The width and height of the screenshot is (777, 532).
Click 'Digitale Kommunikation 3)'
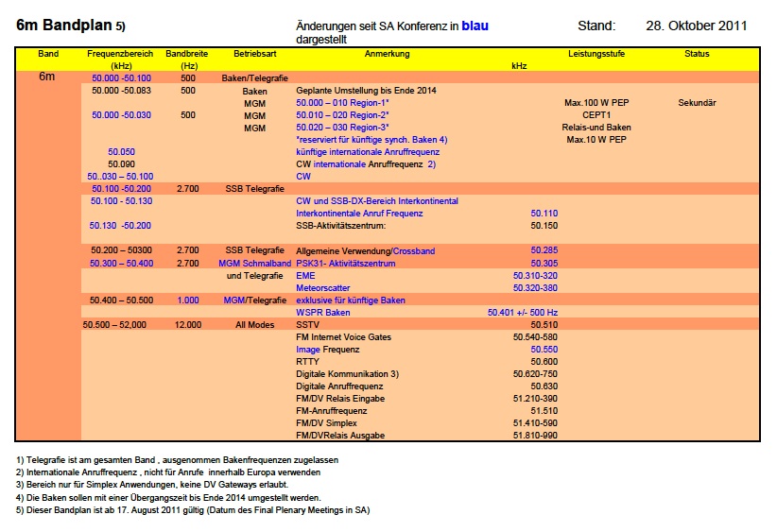click(x=347, y=374)
